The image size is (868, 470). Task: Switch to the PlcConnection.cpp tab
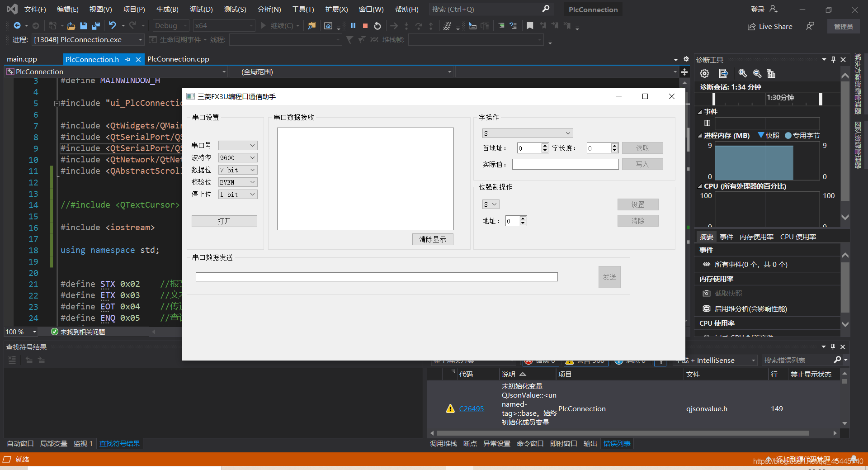click(178, 59)
